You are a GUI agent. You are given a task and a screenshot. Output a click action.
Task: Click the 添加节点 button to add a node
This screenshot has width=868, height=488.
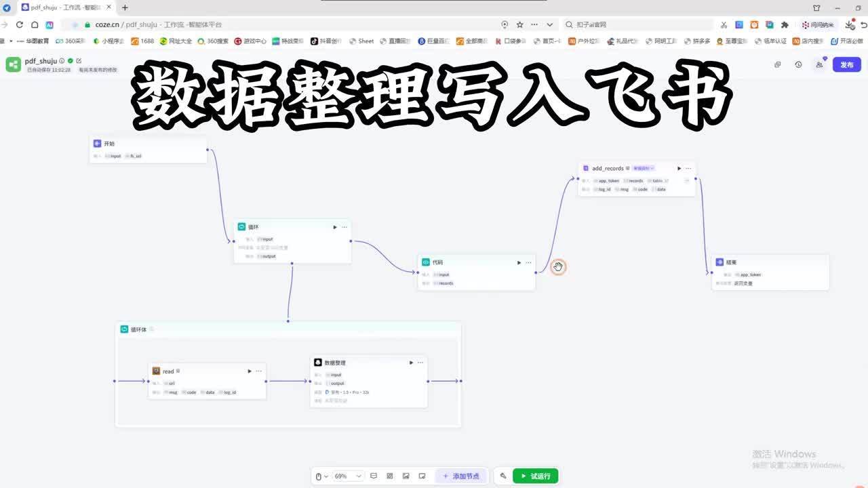click(x=462, y=476)
